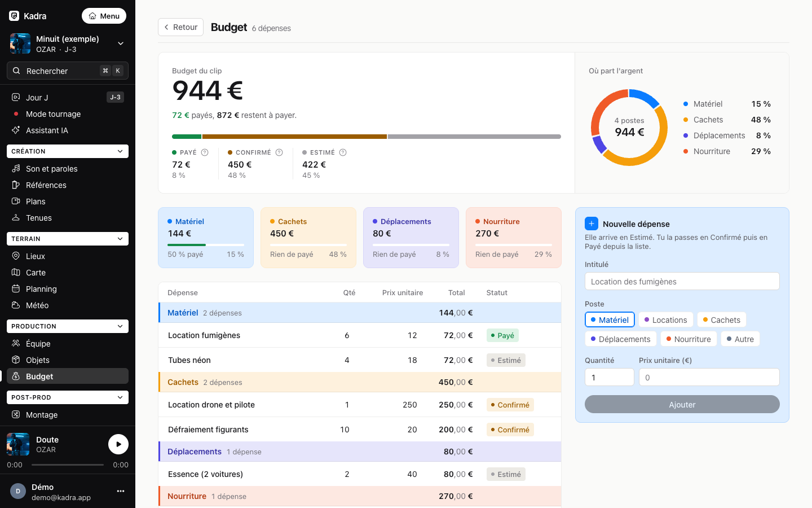
Task: Open the Objets box icon
Action: tap(16, 360)
